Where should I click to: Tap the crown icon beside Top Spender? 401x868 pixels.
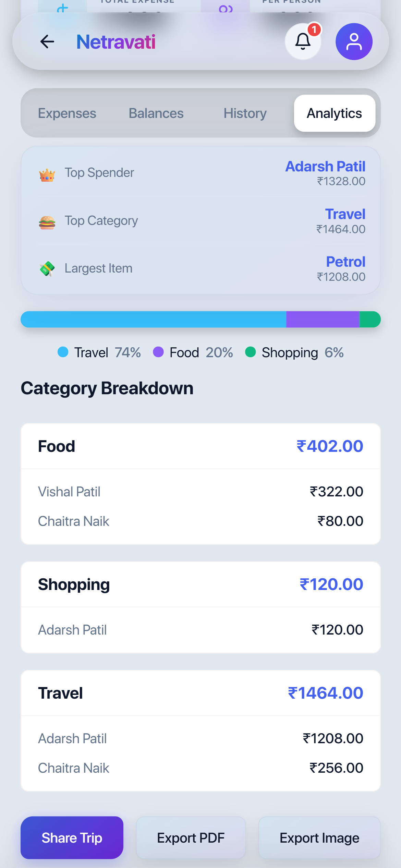pos(47,175)
